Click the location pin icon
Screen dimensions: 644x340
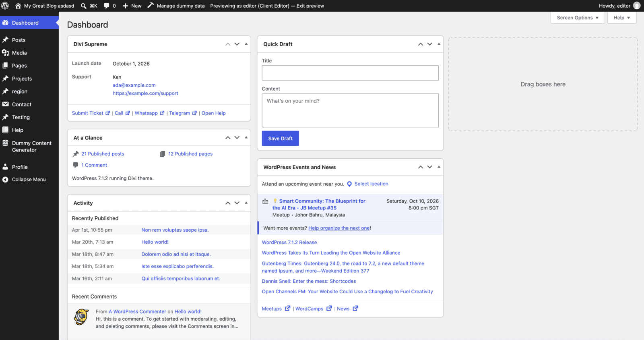(349, 184)
